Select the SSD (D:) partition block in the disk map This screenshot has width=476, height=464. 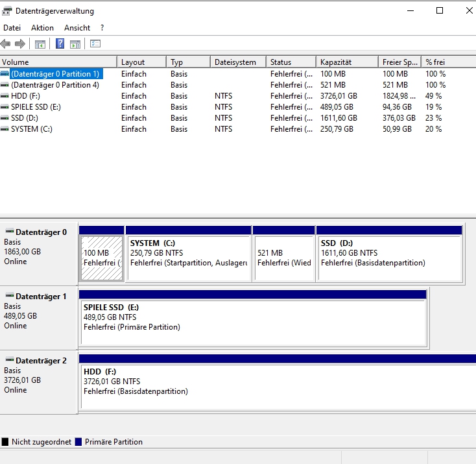[x=390, y=258]
